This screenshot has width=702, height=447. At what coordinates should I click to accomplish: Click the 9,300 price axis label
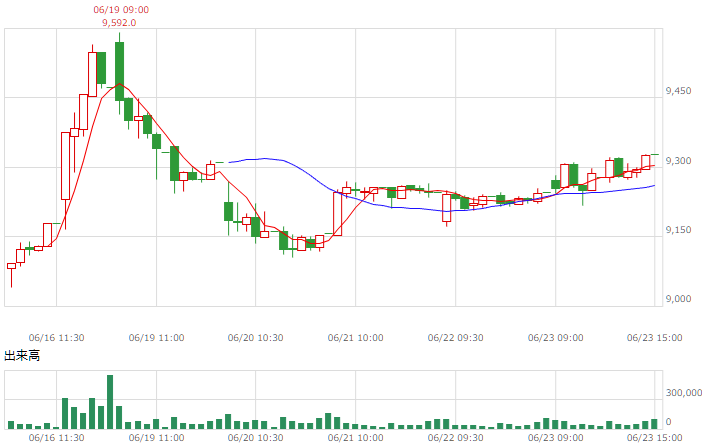point(678,161)
